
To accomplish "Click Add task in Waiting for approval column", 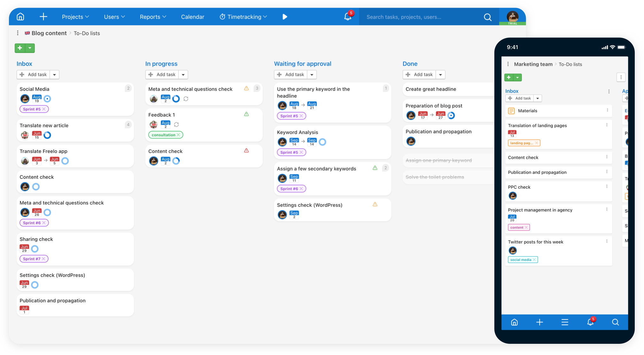I will pyautogui.click(x=291, y=74).
